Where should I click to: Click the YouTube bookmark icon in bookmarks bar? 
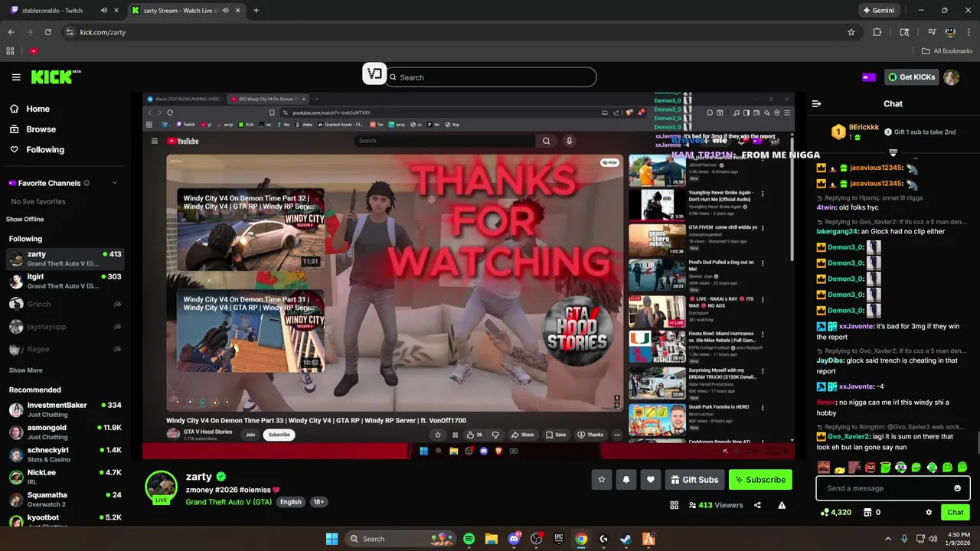coord(34,51)
